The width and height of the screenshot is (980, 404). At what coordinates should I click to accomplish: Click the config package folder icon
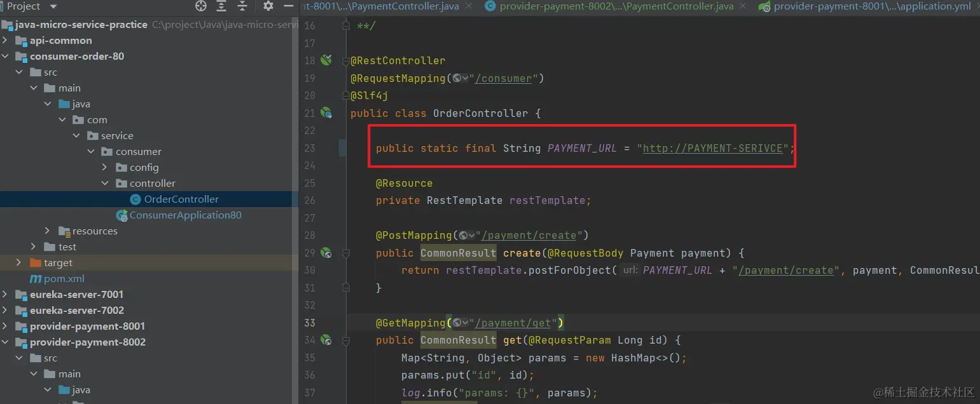click(121, 168)
